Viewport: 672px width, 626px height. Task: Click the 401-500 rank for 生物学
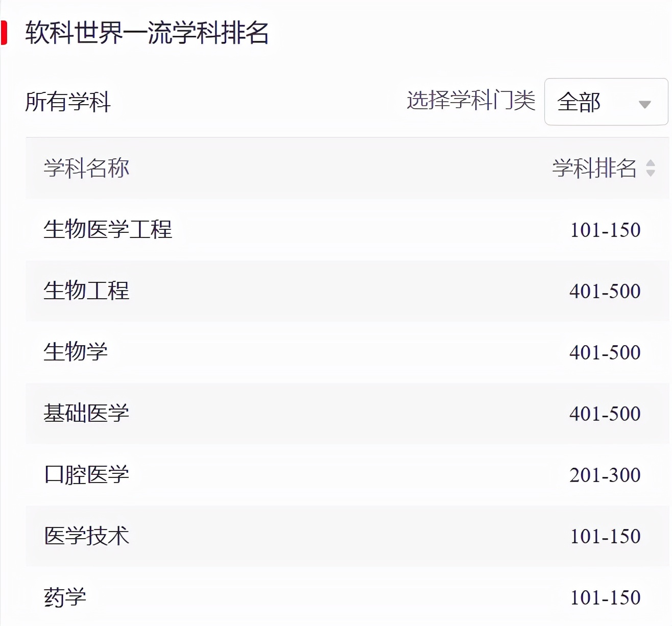(x=605, y=352)
